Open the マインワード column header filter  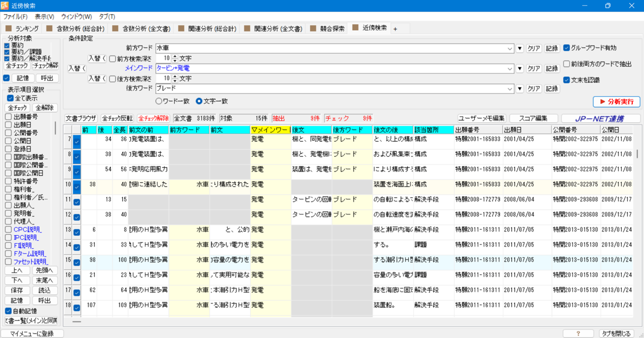pos(270,130)
